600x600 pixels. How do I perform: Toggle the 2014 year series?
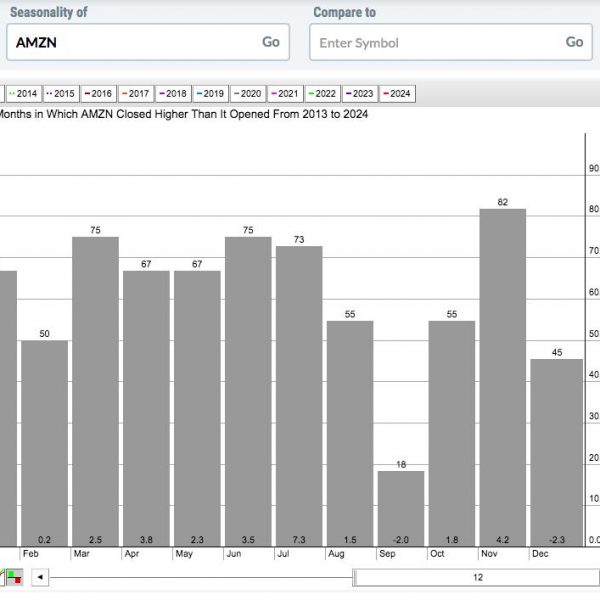(24, 94)
